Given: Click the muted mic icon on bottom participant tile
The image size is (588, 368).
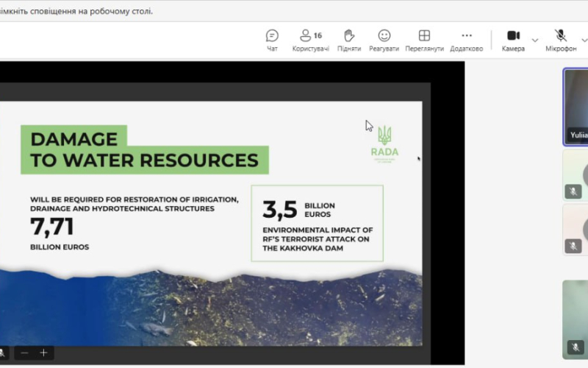Looking at the screenshot, I should click(x=576, y=347).
